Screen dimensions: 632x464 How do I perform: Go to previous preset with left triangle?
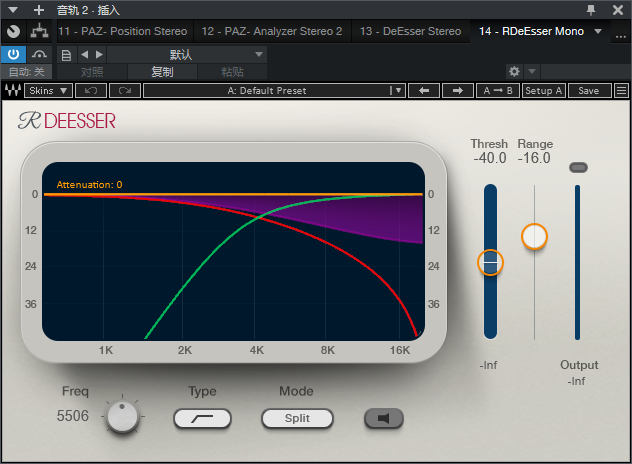[84, 54]
